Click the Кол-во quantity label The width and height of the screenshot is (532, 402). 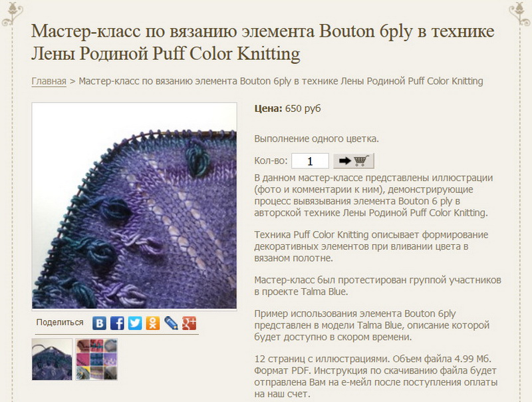[271, 160]
